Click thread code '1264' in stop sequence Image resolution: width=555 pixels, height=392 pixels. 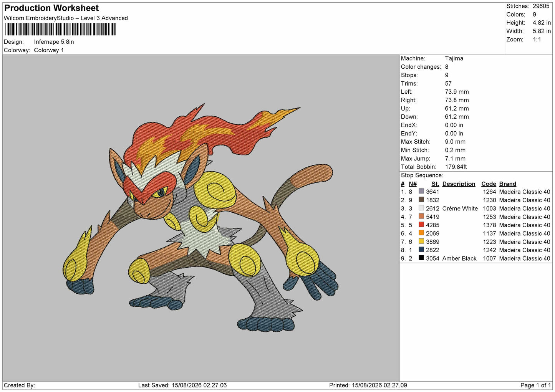coord(489,192)
